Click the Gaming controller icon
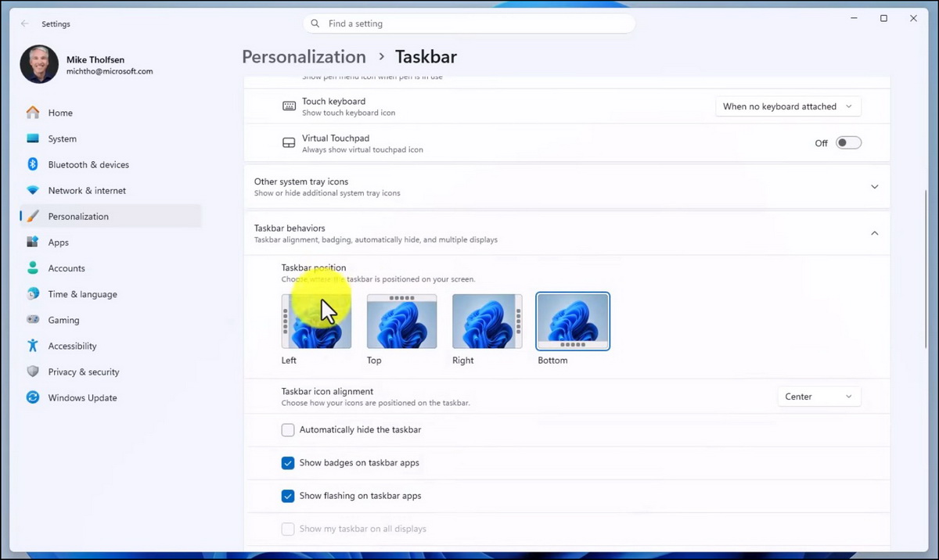This screenshot has height=560, width=939. 33,319
